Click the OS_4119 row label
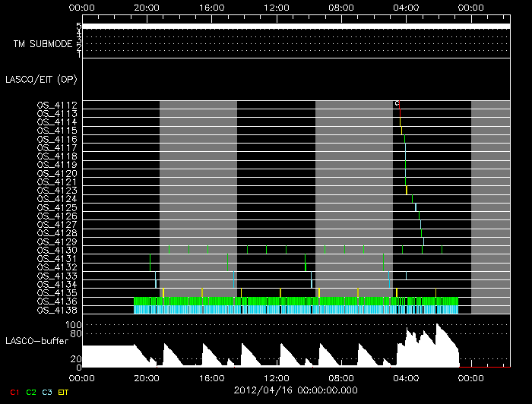The height and width of the screenshot is (404, 532). [x=57, y=165]
